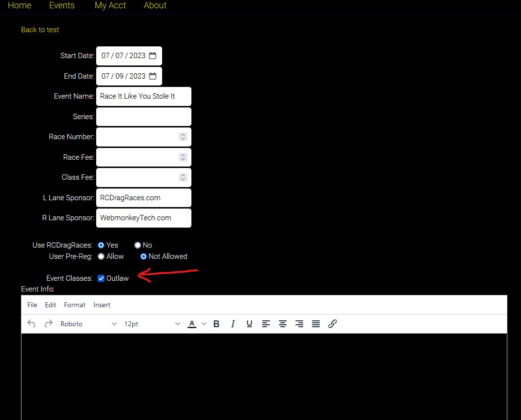Click the Back to test link
Viewport: 521px width, 420px height.
click(x=40, y=30)
